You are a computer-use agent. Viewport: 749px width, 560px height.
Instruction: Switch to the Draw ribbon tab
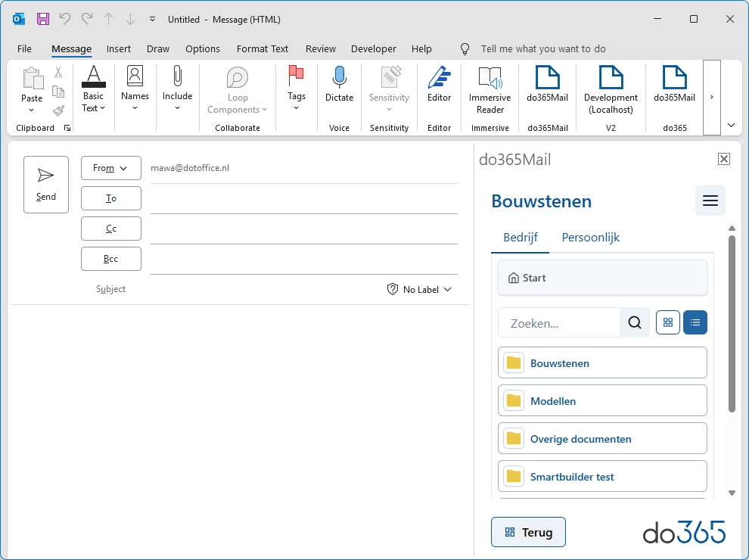158,48
